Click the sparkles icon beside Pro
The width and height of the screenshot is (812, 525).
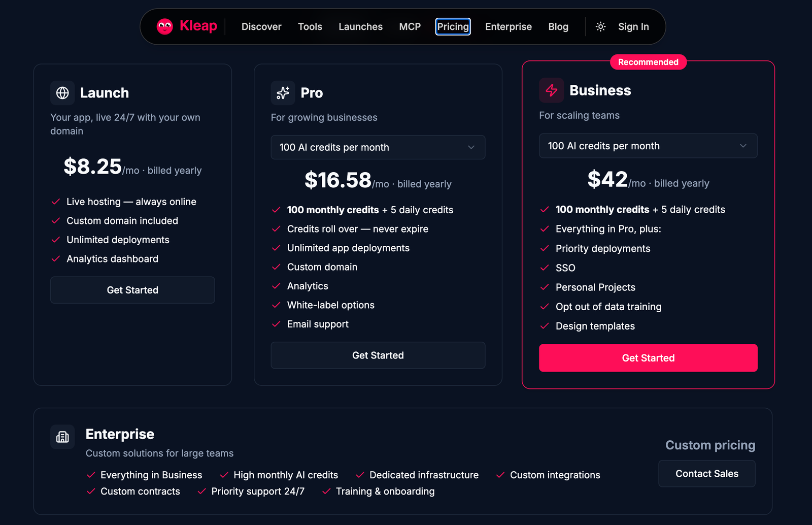click(283, 93)
